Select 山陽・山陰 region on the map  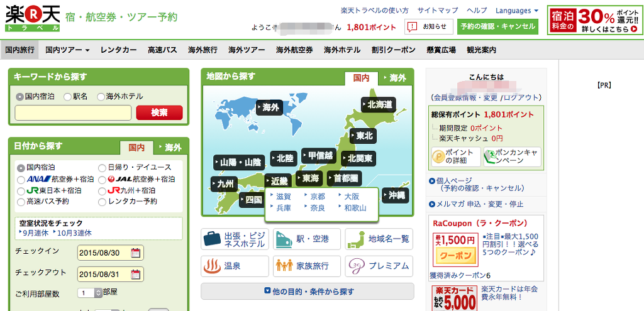click(239, 163)
